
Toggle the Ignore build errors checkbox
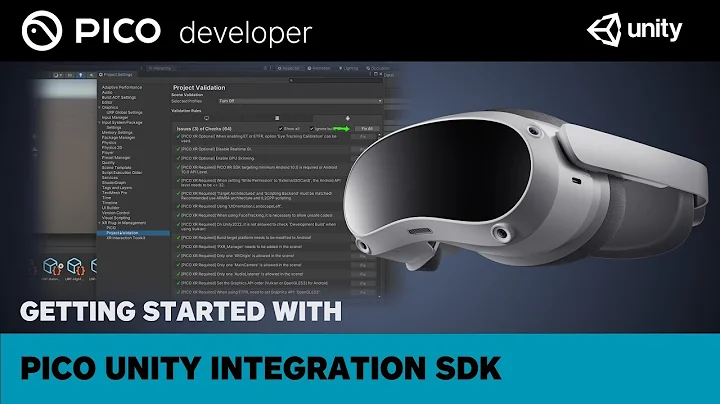(x=312, y=129)
